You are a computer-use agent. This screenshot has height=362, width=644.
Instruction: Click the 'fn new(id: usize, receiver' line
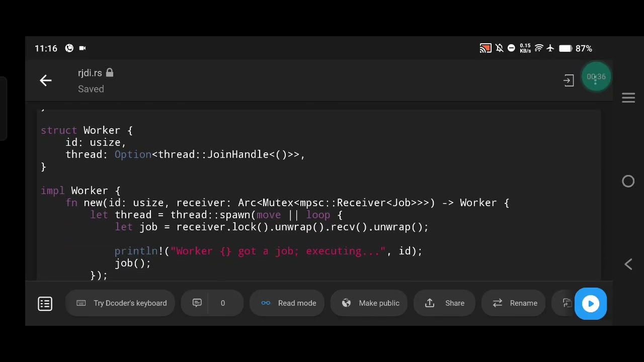coord(287,203)
